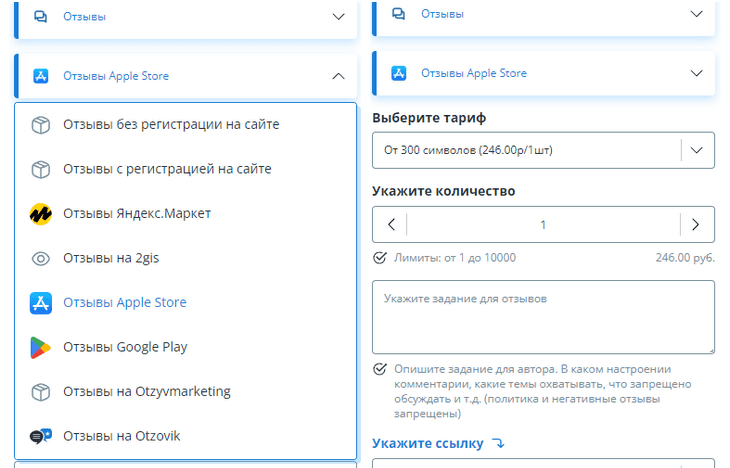
Task: Click the review task description text area
Action: [543, 316]
